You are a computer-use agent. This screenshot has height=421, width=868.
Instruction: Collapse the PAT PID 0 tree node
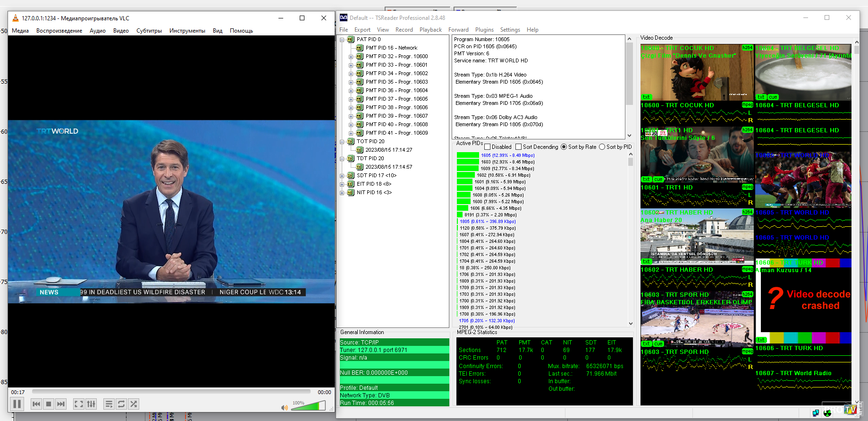click(x=342, y=40)
